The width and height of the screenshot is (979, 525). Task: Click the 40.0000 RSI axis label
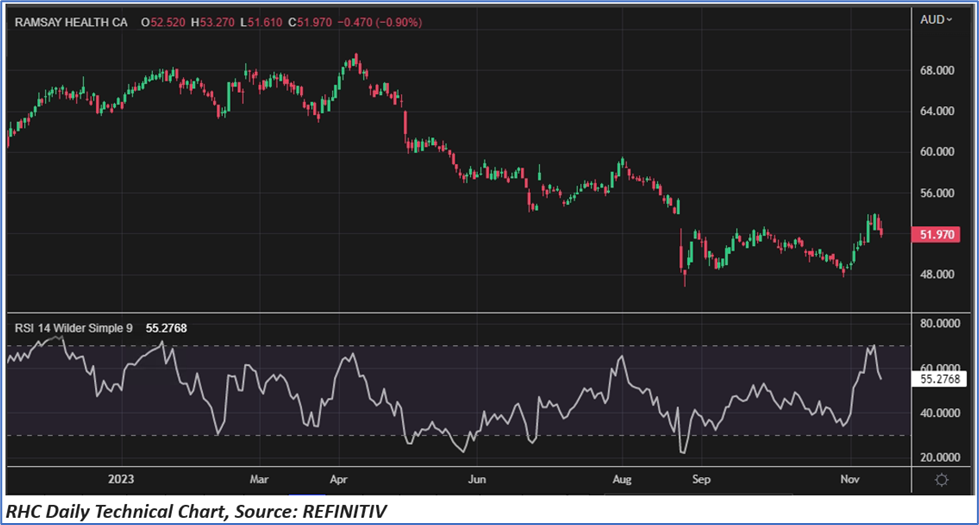[940, 413]
